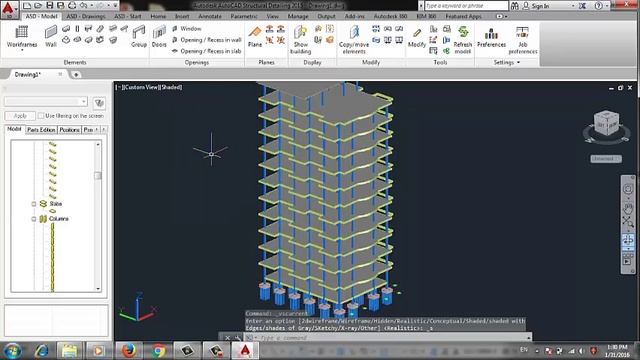Click the search keyword input field
Screen dimensions: 640x360
(x=467, y=6)
